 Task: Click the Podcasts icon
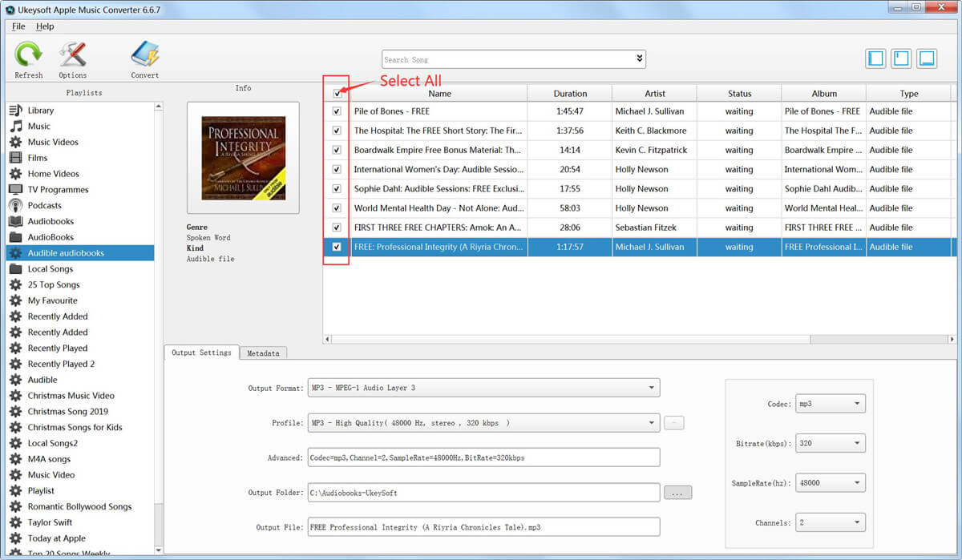tap(15, 205)
